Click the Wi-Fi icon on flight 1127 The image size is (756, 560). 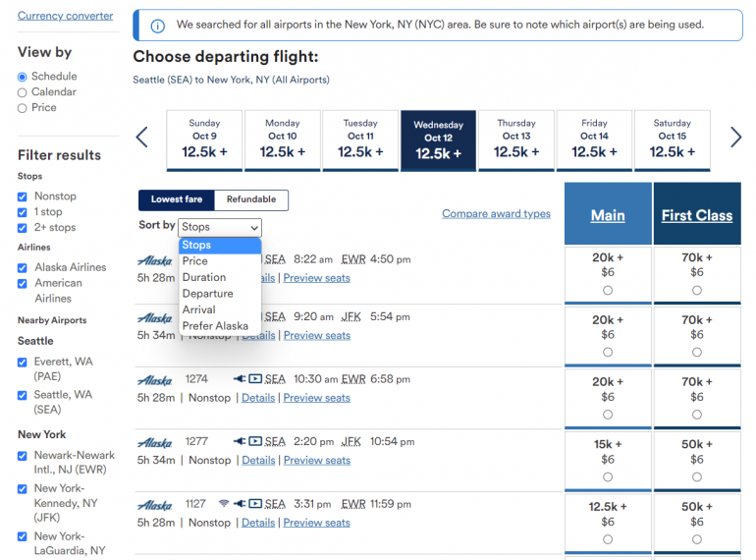[224, 504]
